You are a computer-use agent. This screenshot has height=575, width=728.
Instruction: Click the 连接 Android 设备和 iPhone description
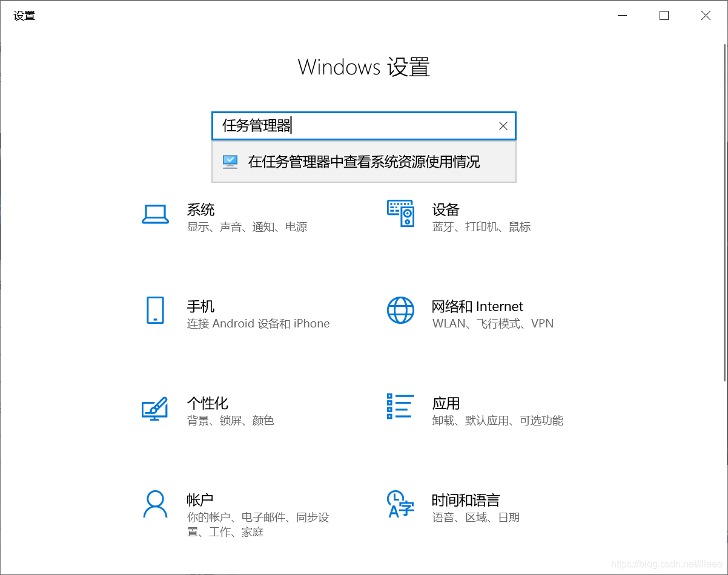pyautogui.click(x=259, y=324)
